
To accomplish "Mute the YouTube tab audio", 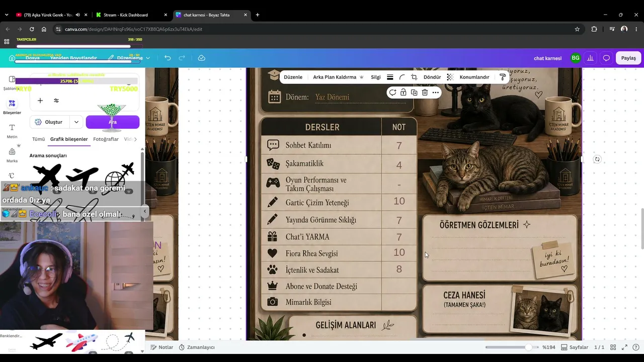I will [78, 15].
